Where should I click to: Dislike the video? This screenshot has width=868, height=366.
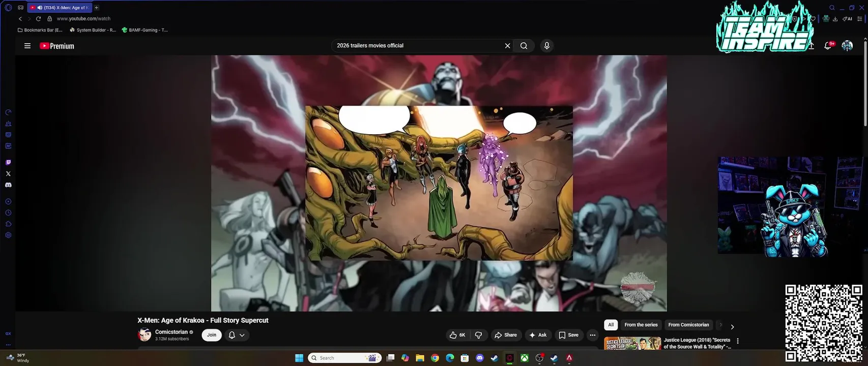click(x=479, y=335)
